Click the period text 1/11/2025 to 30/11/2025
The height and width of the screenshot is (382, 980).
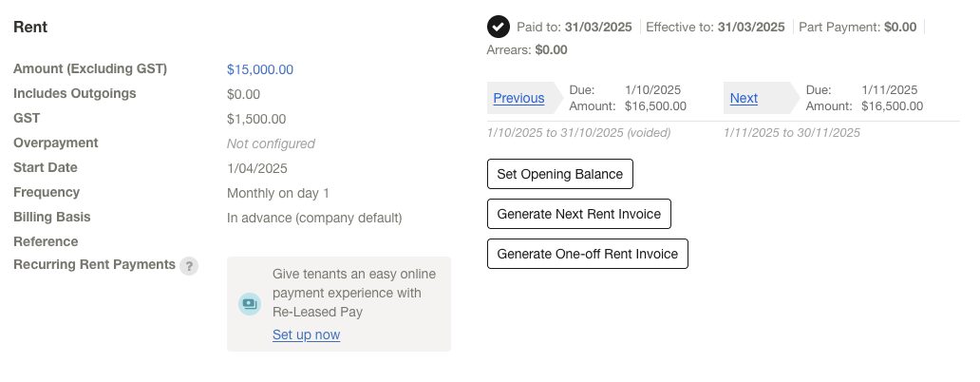(x=792, y=133)
